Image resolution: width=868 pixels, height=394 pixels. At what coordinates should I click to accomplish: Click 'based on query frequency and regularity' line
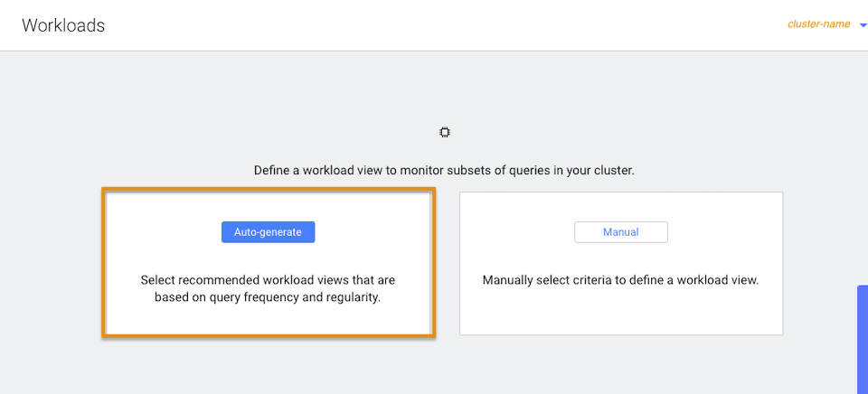(268, 297)
